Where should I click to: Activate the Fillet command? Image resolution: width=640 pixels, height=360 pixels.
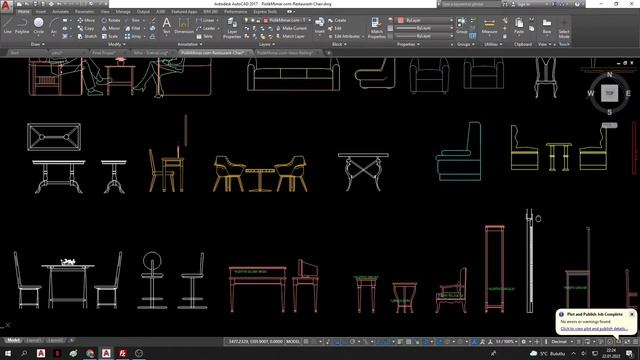pyautogui.click(x=133, y=28)
